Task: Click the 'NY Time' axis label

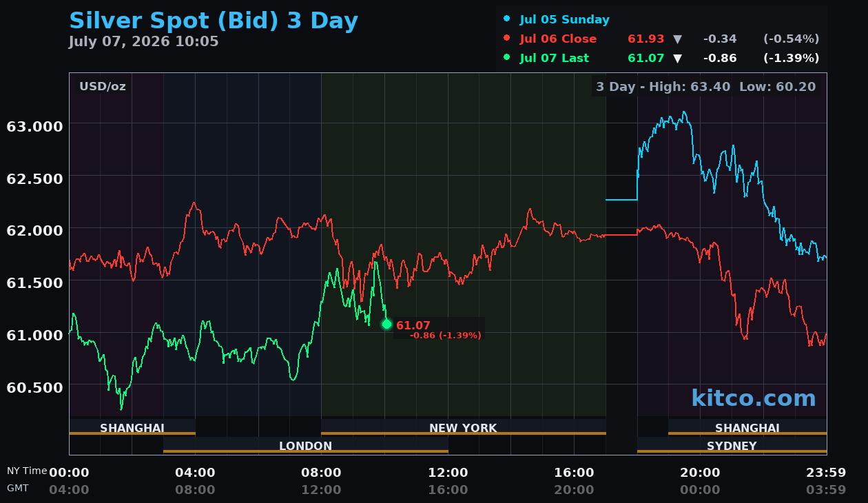Action: click(27, 471)
